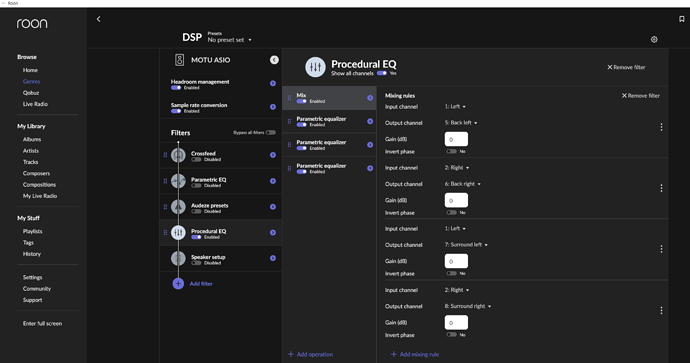Toggle Bypass all filters switch
This screenshot has width=690, height=363.
[x=271, y=132]
